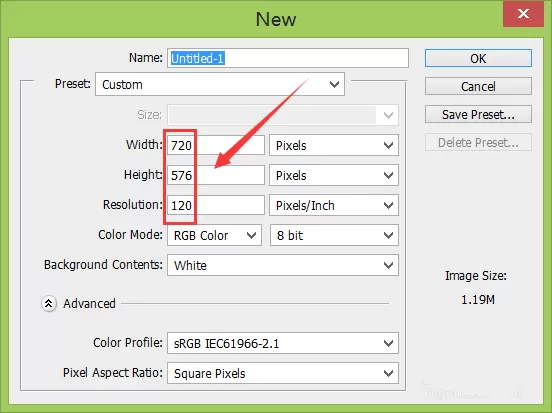Click the Cancel button
Screen dimensions: 552x413
[x=478, y=86]
